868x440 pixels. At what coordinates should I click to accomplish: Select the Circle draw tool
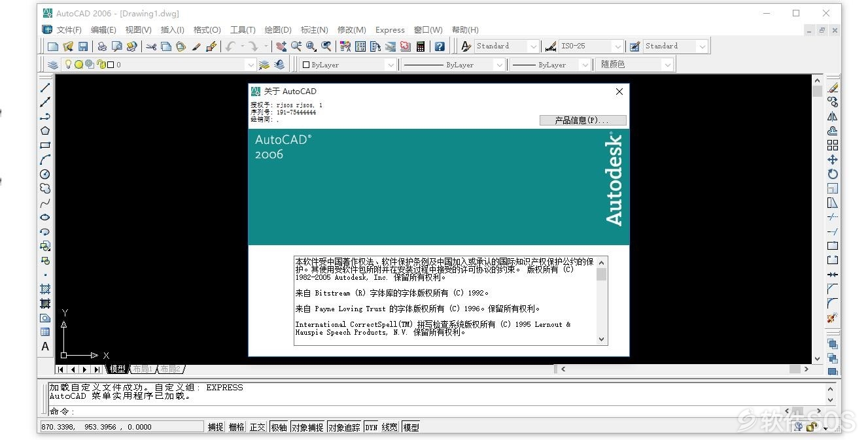pos(45,174)
